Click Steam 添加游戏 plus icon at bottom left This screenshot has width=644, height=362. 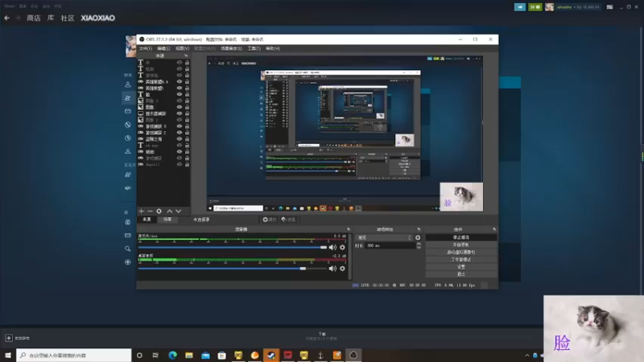coord(9,338)
